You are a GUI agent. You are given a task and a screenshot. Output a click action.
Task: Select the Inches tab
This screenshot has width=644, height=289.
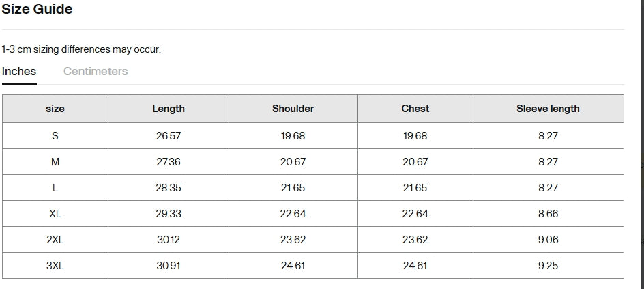[x=19, y=71]
